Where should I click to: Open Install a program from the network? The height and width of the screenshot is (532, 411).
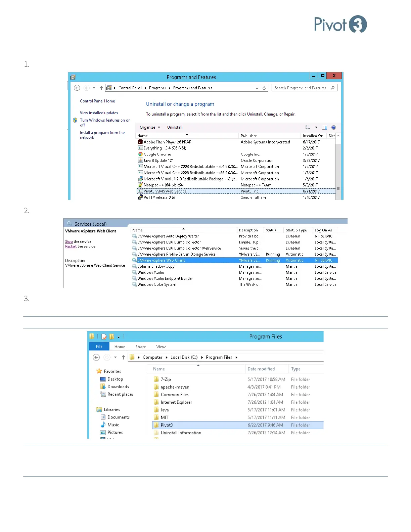[102, 135]
